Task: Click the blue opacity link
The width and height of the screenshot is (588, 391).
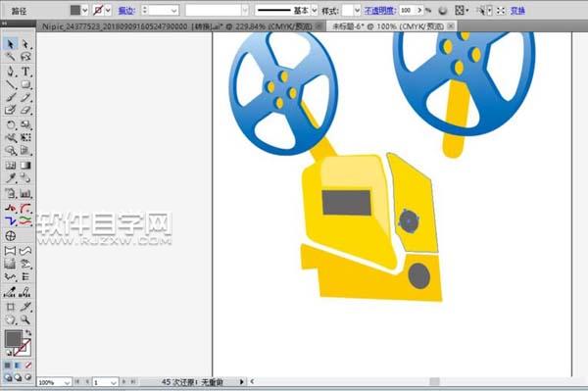Action: pyautogui.click(x=380, y=11)
